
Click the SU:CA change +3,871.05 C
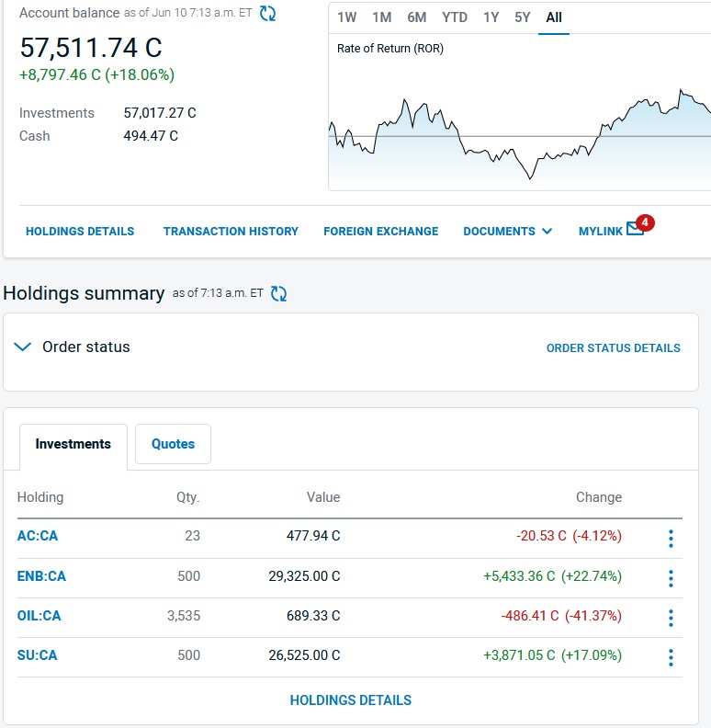pyautogui.click(x=519, y=655)
